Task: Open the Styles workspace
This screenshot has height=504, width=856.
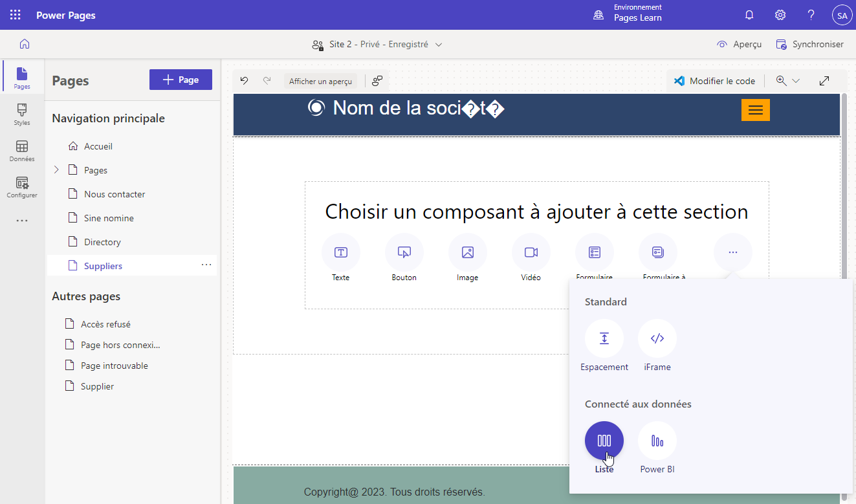Action: [x=22, y=114]
